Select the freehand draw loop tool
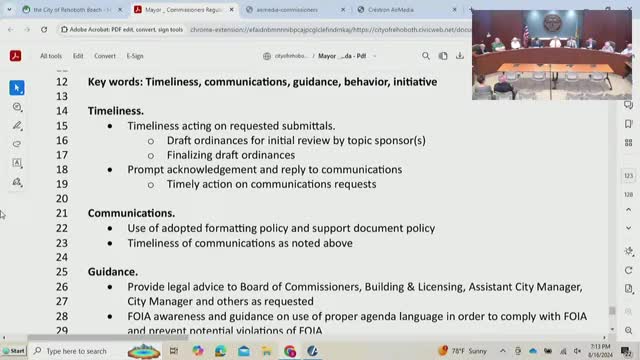The width and height of the screenshot is (640, 360). [x=17, y=144]
